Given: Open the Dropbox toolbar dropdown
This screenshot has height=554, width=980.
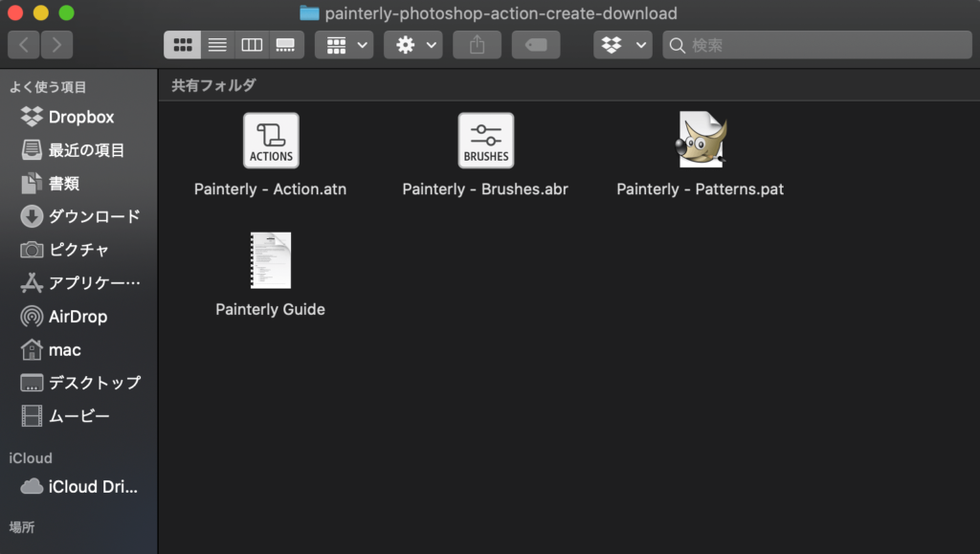Looking at the screenshot, I should 622,45.
